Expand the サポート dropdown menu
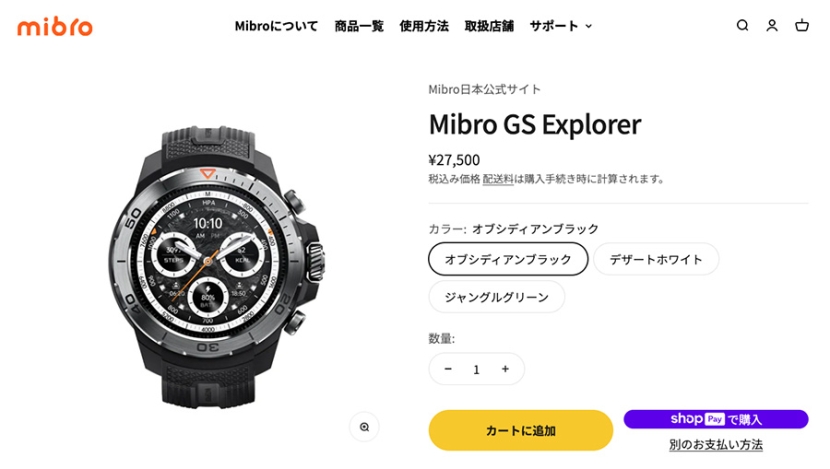Image resolution: width=830 pixels, height=469 pixels. (561, 26)
